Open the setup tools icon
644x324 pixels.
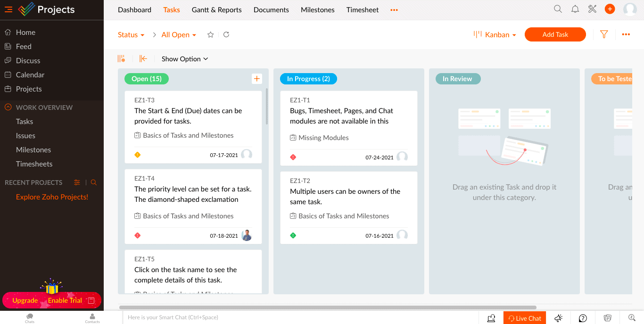pos(593,9)
